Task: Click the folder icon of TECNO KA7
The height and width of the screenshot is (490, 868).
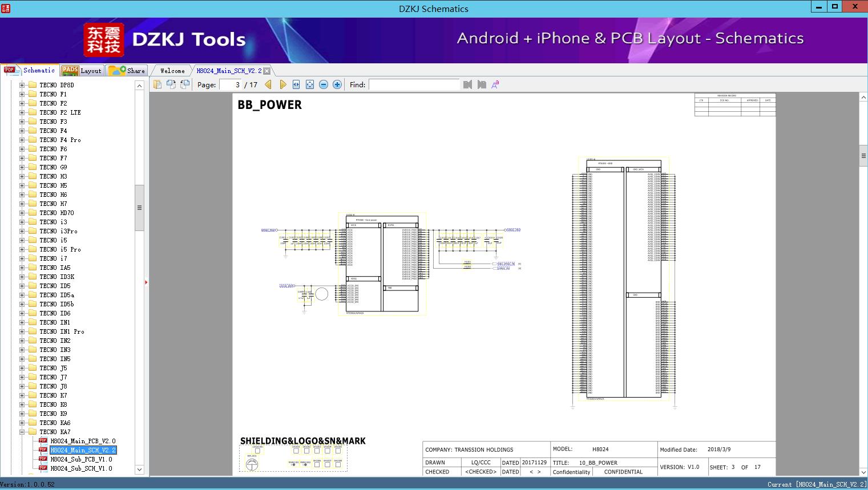Action: [x=32, y=432]
